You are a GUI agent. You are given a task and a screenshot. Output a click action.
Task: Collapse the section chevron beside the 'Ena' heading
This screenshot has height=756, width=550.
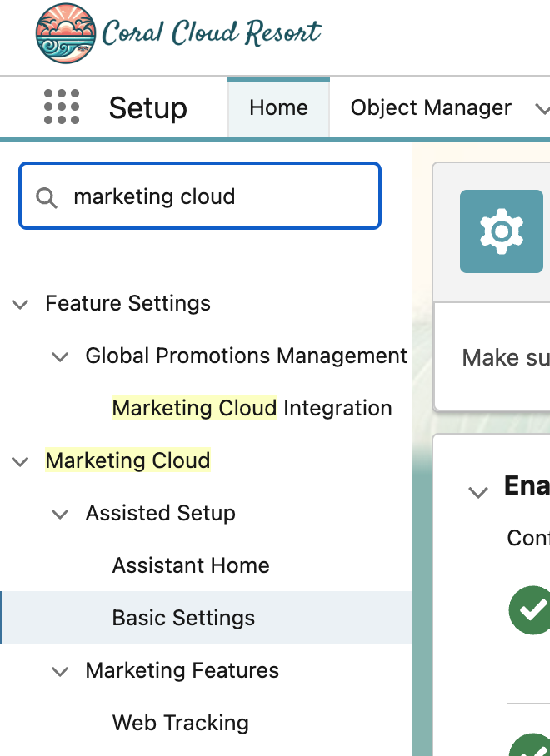coord(478,491)
